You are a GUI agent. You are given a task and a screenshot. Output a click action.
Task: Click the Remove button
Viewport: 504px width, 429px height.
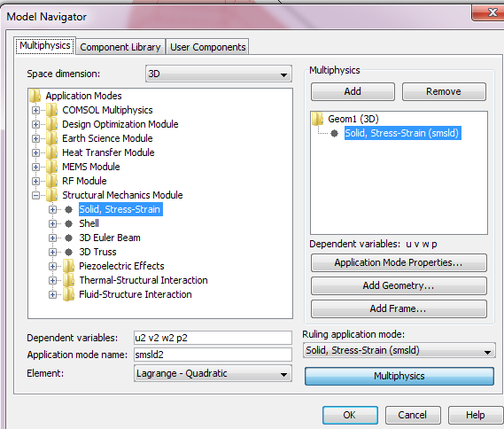click(444, 91)
